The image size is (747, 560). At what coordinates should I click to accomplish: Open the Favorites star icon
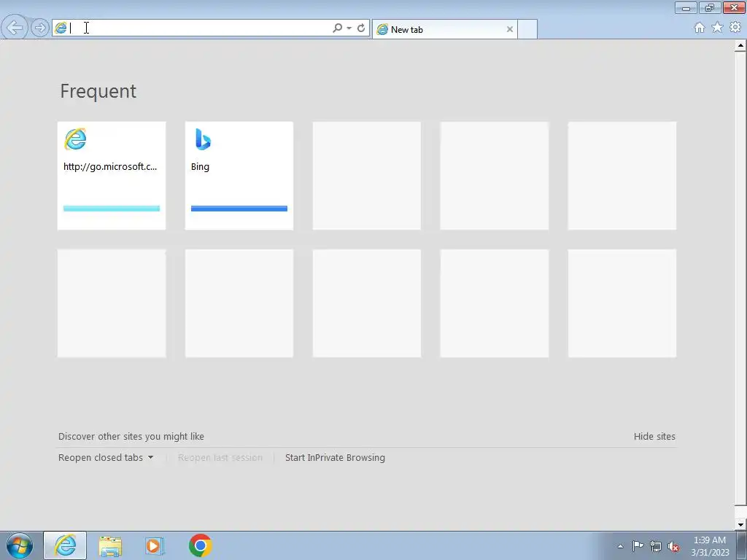(717, 28)
